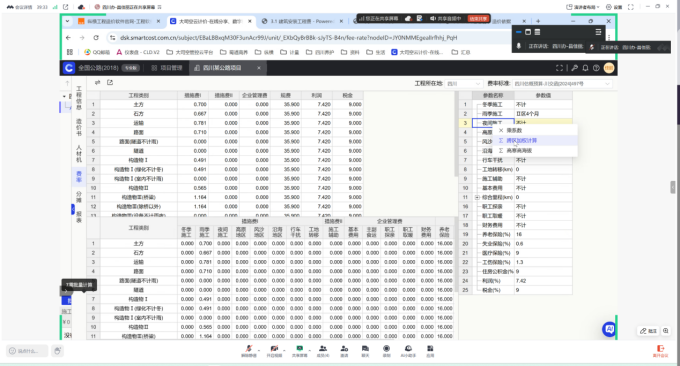Expand the 综合里程(km) tree row
This screenshot has height=366, width=680.
[477, 197]
